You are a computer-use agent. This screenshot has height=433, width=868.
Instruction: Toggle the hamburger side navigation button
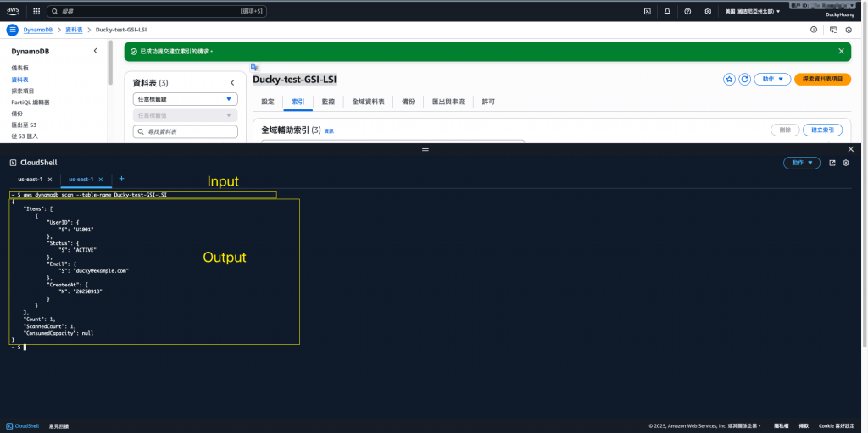coord(12,30)
